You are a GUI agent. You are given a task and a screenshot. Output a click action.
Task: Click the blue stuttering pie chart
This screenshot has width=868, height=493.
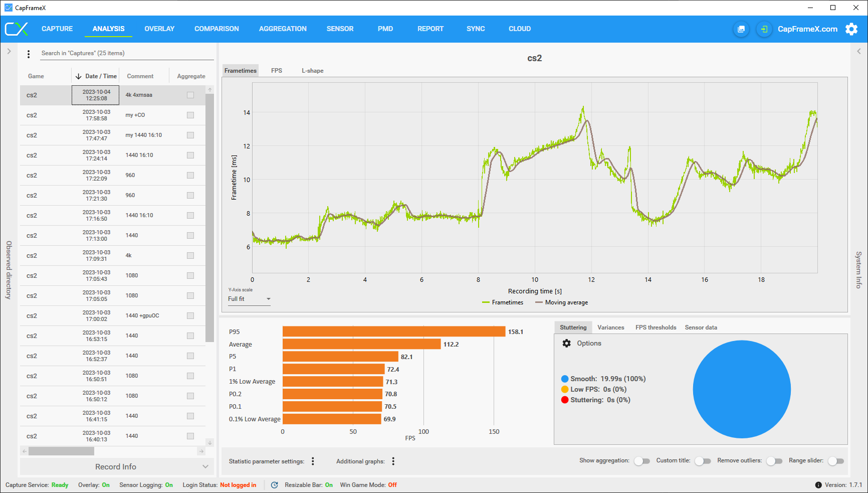coord(742,389)
